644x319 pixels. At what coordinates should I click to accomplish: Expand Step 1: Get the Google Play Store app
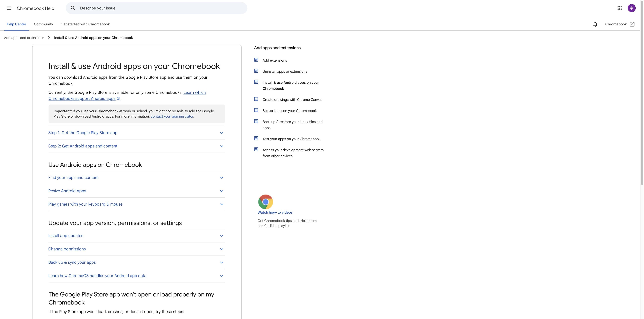137,133
